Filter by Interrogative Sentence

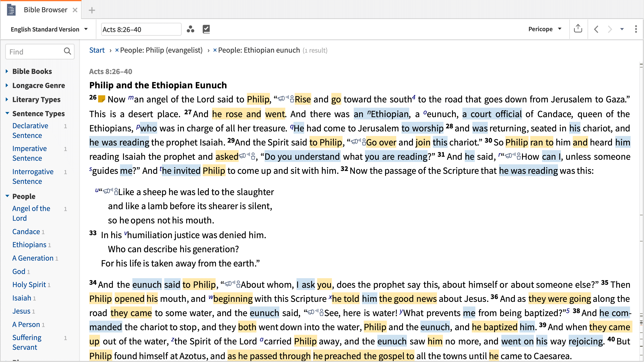(x=33, y=176)
